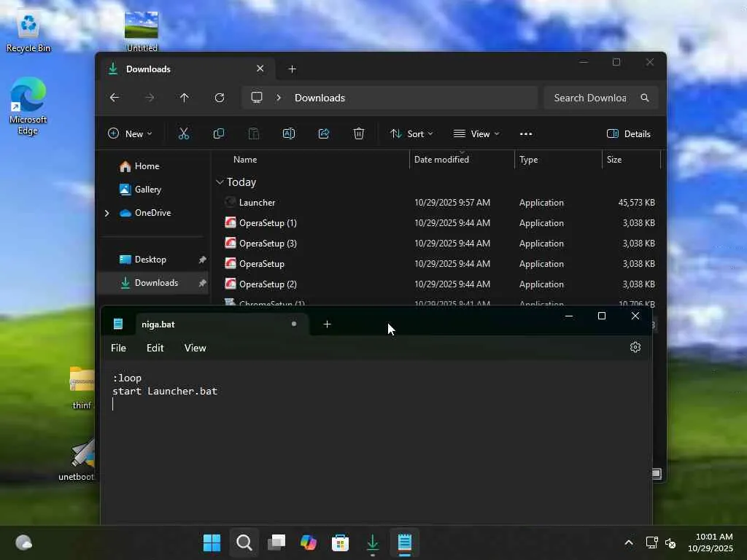Click the forward arrow in Explorer

150,98
